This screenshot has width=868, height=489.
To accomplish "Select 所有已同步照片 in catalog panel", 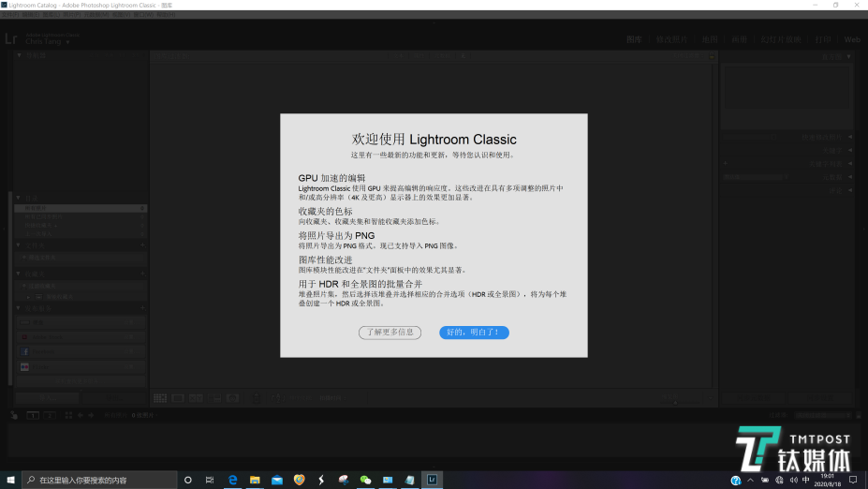I will (x=81, y=216).
